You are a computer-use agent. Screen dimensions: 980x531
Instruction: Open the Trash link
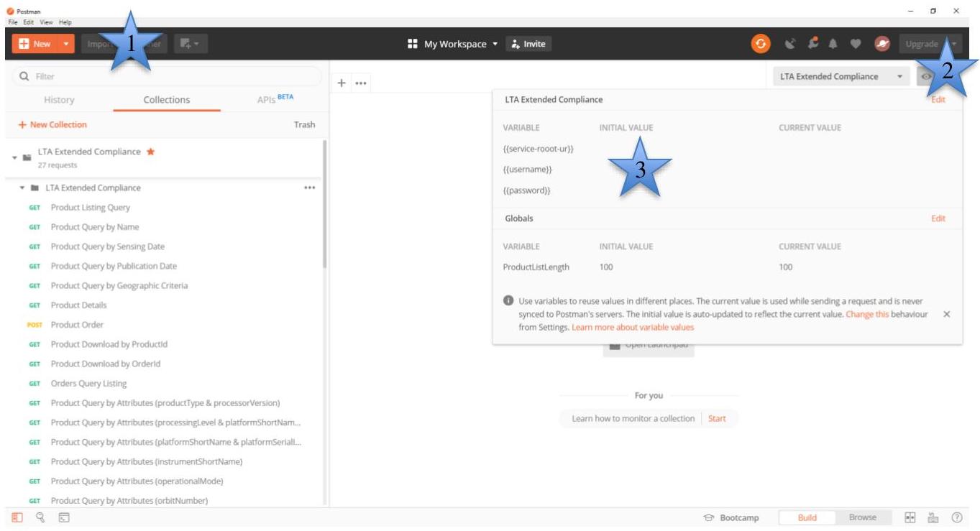[x=304, y=124]
